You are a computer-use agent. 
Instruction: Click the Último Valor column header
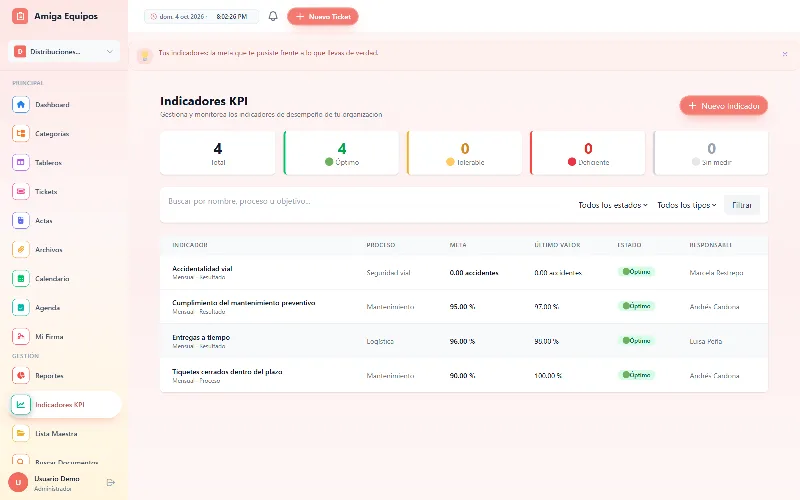pyautogui.click(x=557, y=245)
